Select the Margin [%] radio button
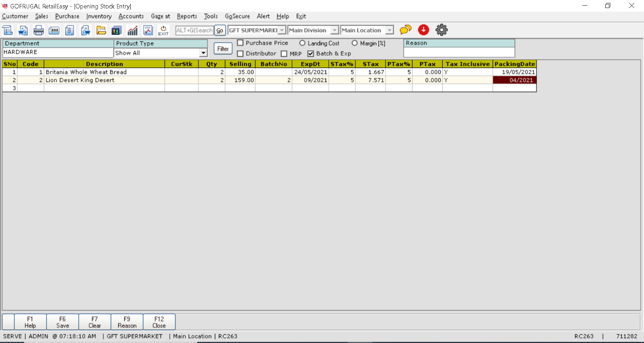The height and width of the screenshot is (343, 644). click(355, 43)
